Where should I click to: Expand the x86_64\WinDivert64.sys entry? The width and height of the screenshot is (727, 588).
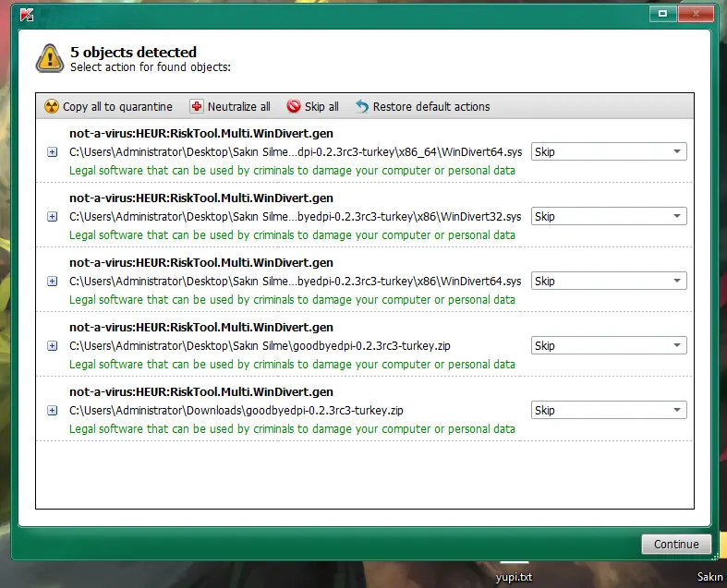[53, 152]
